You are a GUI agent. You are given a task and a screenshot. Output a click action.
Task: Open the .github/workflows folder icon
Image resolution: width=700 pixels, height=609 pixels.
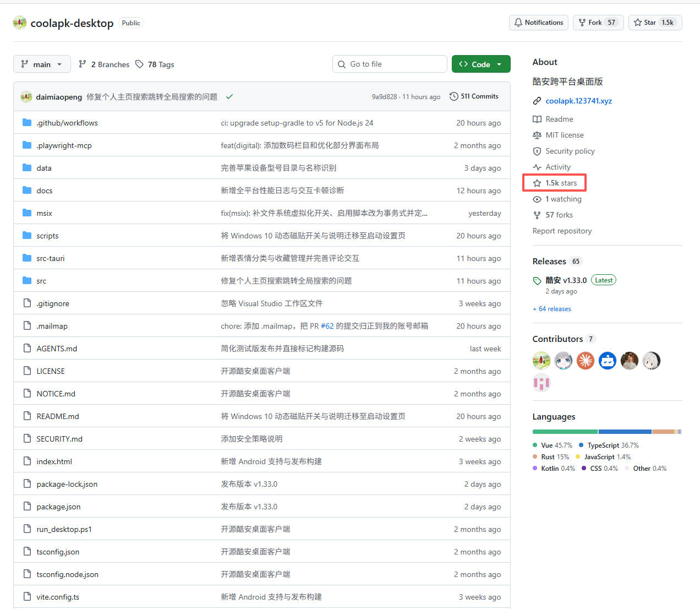(27, 122)
